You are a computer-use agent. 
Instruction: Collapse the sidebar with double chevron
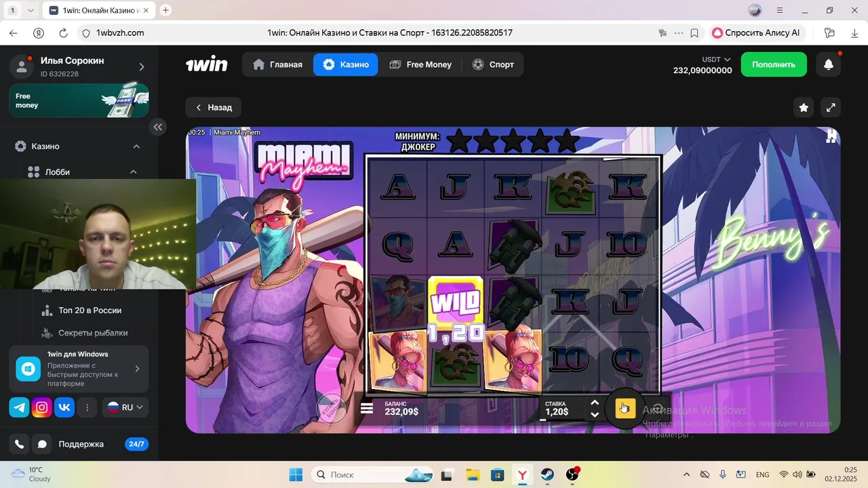158,127
